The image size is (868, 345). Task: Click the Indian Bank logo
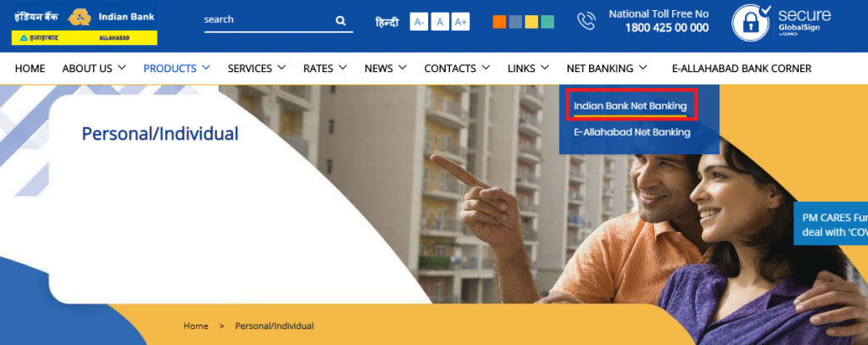tap(84, 17)
